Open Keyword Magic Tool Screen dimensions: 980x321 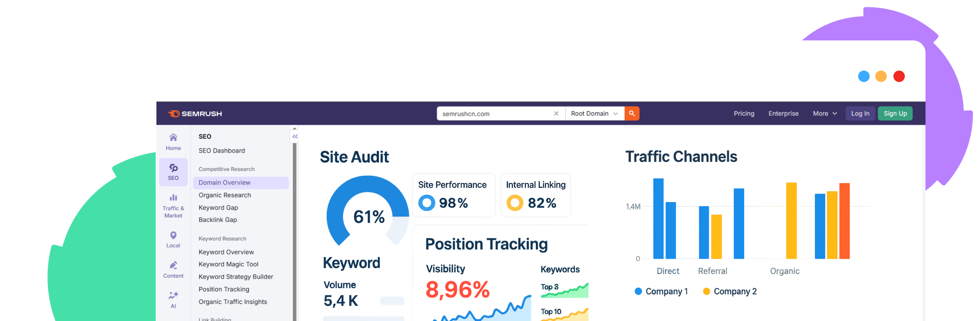pyautogui.click(x=228, y=264)
